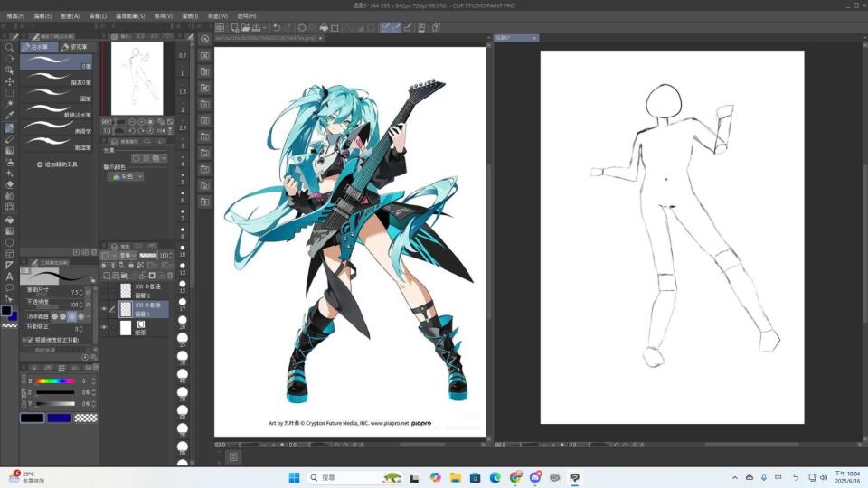The image size is (868, 488).
Task: Open the Edit (E) menu
Action: pos(42,16)
